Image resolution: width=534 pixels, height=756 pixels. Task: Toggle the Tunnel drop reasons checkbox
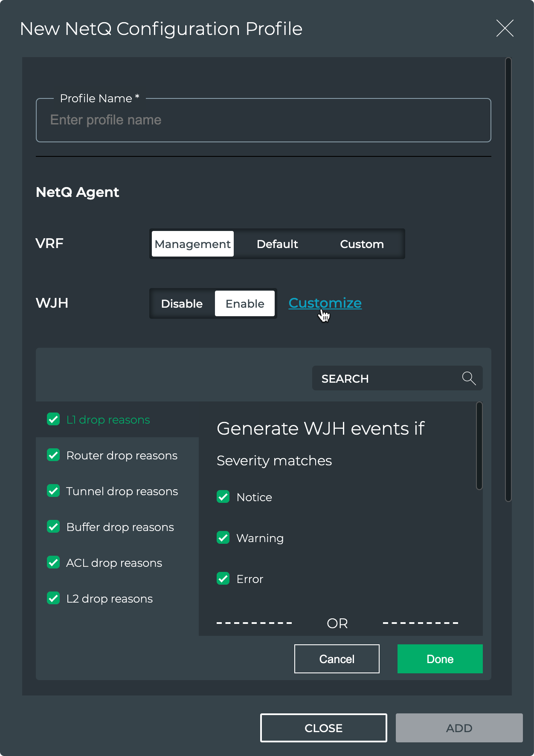click(x=53, y=491)
